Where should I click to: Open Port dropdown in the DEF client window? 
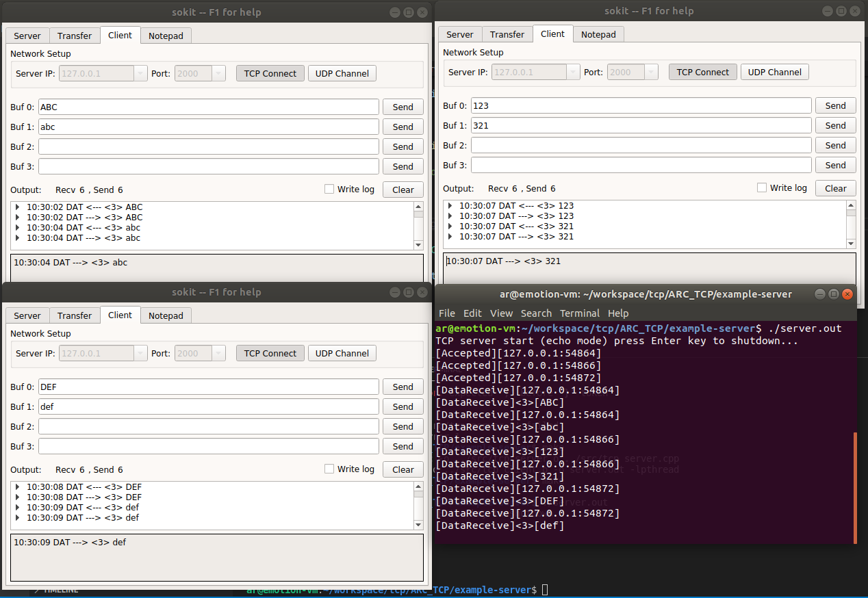tap(218, 354)
